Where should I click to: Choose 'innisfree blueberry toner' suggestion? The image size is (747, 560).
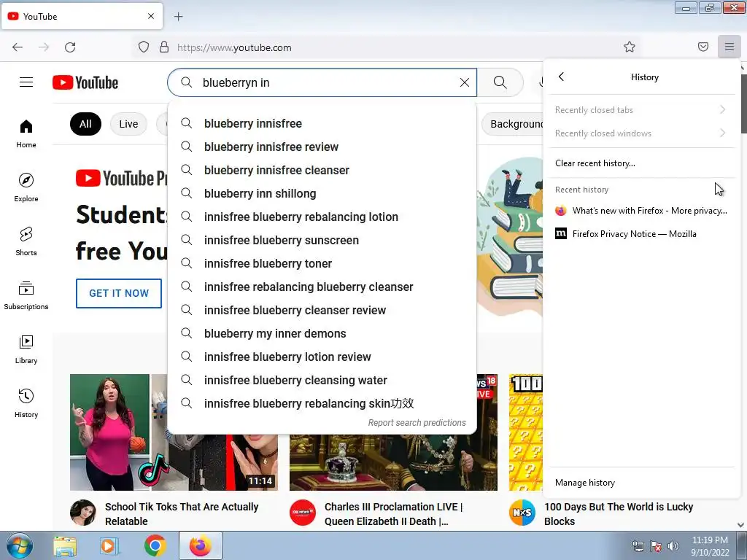322,263
